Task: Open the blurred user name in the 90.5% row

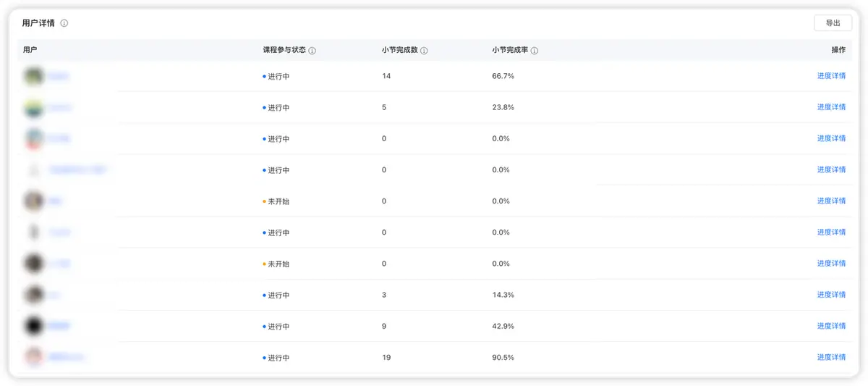Action: coord(67,357)
